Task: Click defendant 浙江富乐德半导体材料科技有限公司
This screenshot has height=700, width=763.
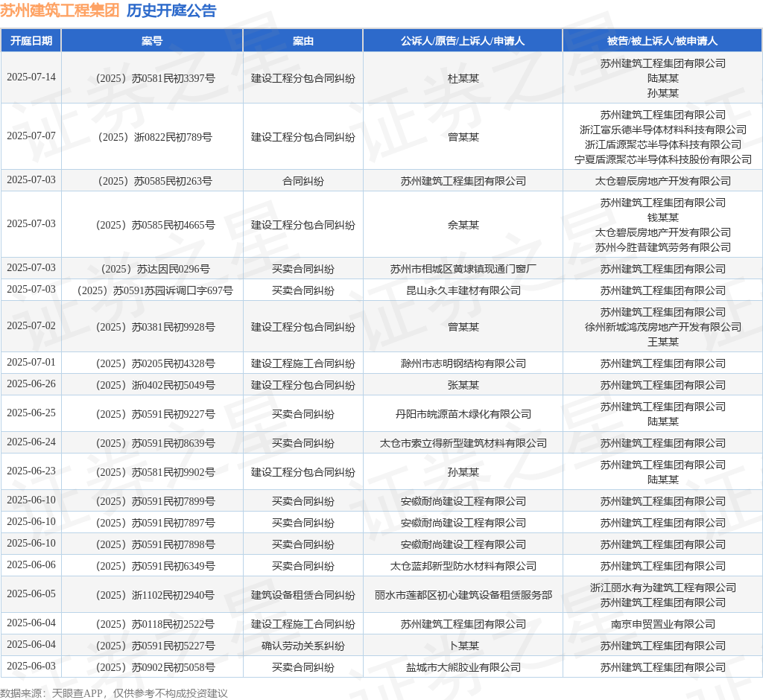Action: 662,130
